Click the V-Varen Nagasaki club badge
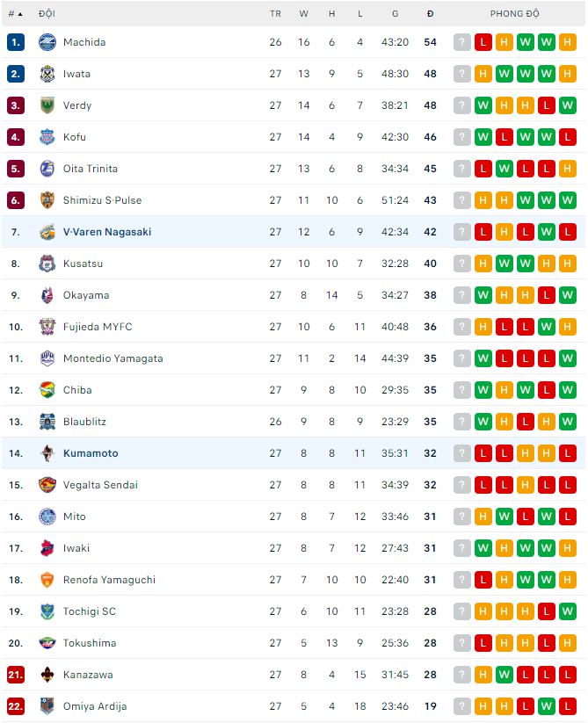The width and height of the screenshot is (588, 723). [47, 232]
